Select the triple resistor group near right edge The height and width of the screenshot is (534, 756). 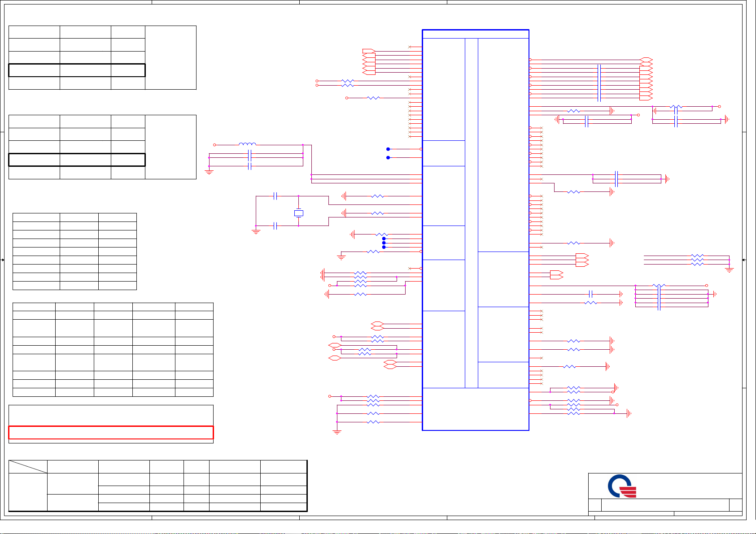(697, 260)
